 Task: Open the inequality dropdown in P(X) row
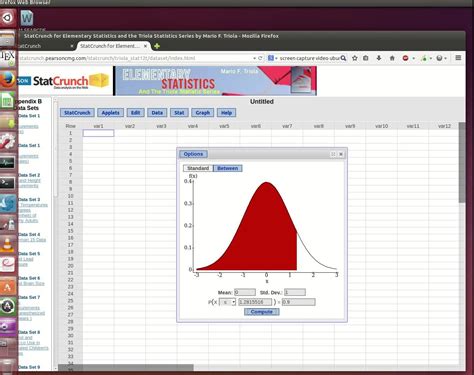click(x=227, y=302)
